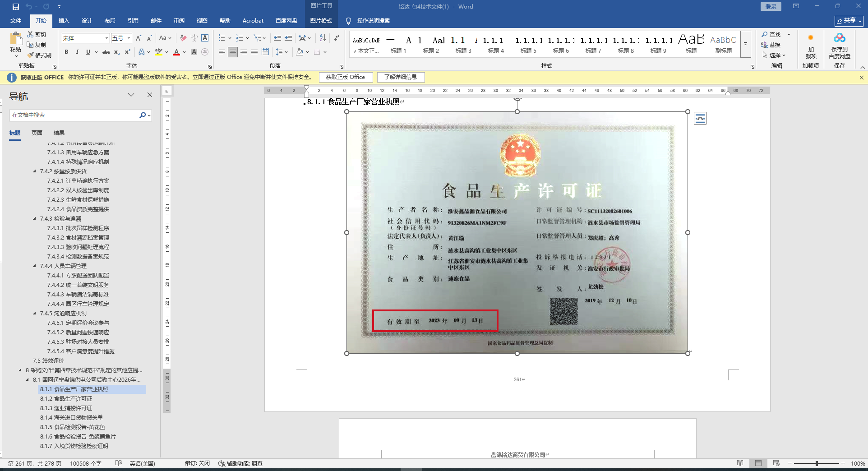Switch to the 插入 ribbon tab
The height and width of the screenshot is (471, 868).
64,21
